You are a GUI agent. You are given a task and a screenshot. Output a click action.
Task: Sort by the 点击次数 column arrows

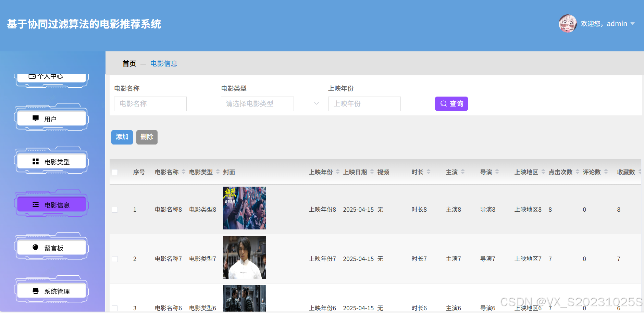578,172
